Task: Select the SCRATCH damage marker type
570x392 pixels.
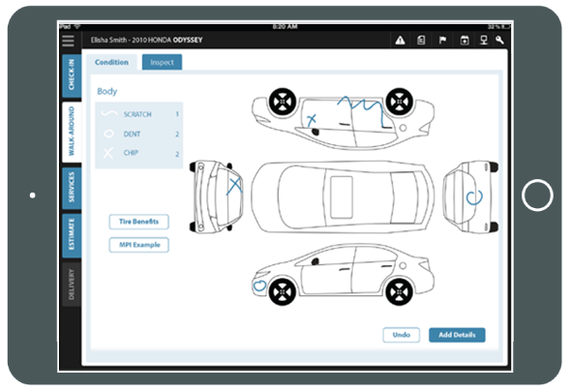Action: click(138, 114)
